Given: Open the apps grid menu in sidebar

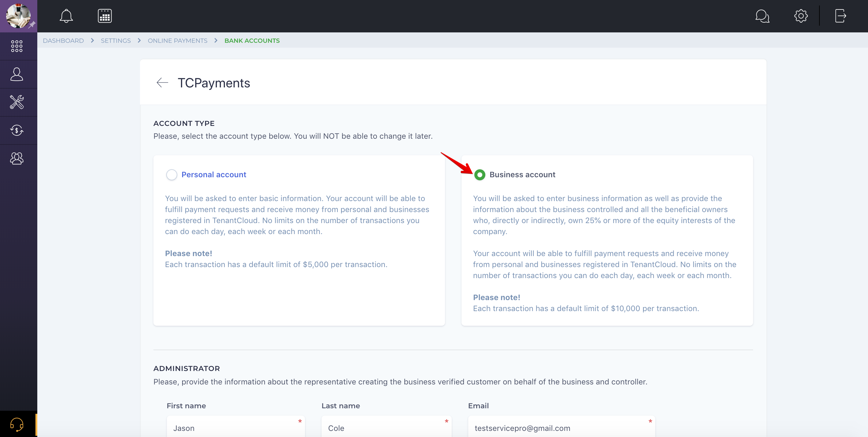Looking at the screenshot, I should (x=17, y=46).
